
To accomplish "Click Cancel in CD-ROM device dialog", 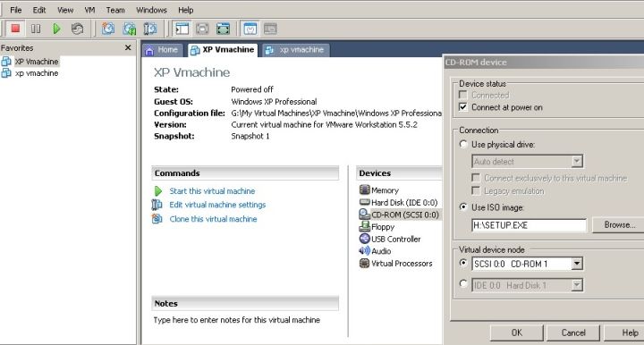I will tap(573, 332).
